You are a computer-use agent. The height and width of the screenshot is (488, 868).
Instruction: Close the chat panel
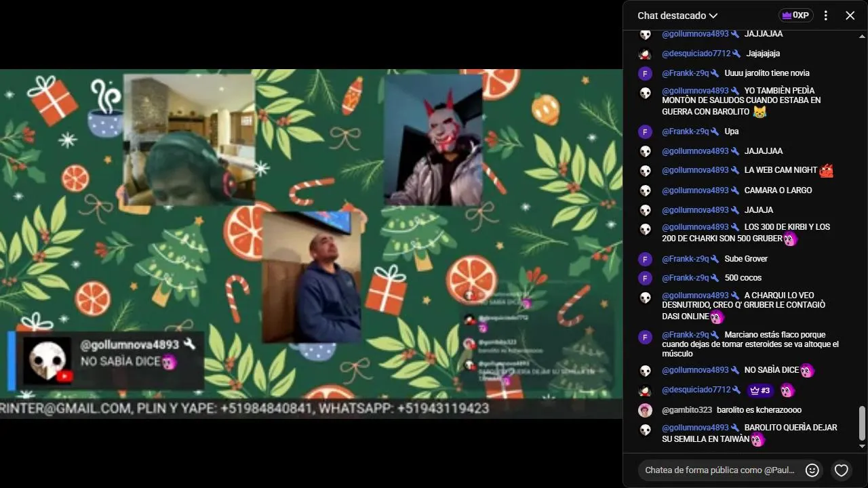[850, 16]
